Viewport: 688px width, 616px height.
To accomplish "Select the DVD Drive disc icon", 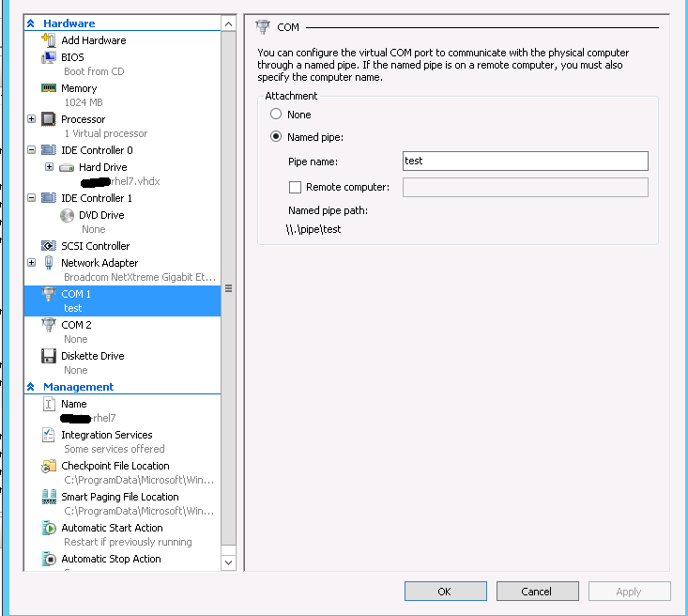I will point(67,215).
